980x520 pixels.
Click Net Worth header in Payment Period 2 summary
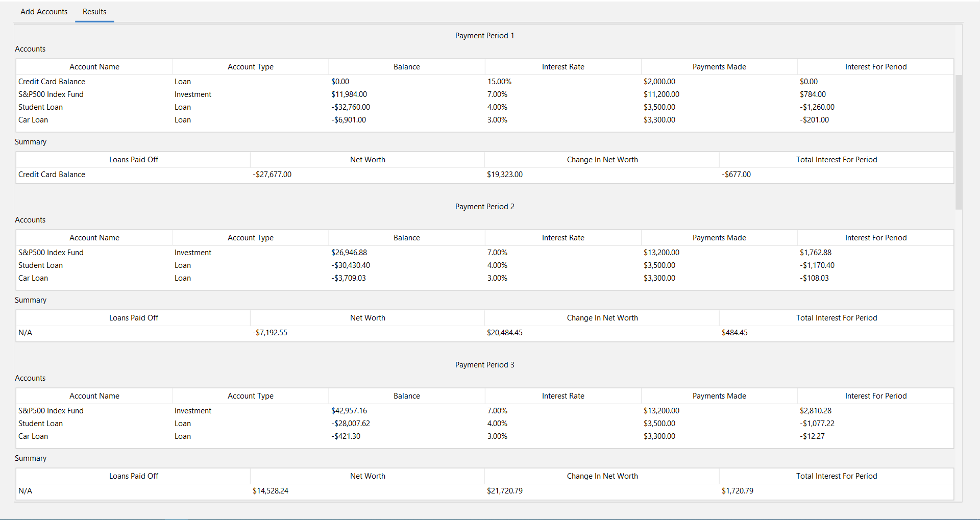(367, 318)
